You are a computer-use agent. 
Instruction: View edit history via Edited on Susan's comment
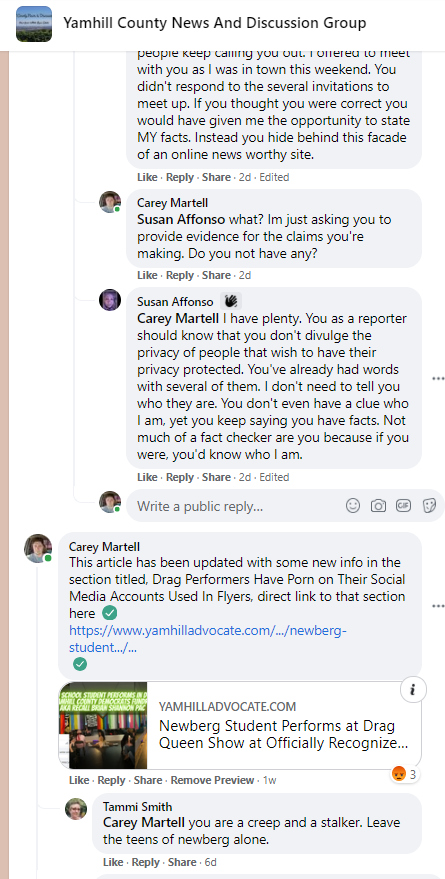pyautogui.click(x=274, y=477)
